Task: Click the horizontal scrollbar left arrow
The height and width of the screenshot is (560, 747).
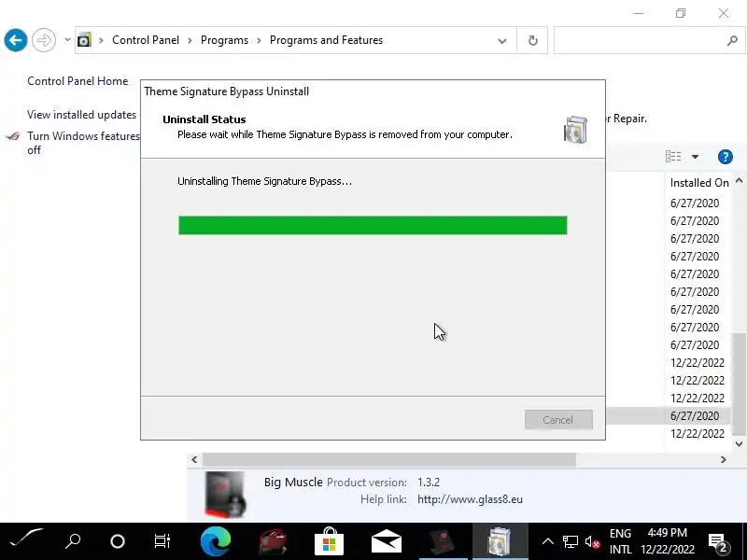Action: pyautogui.click(x=194, y=459)
